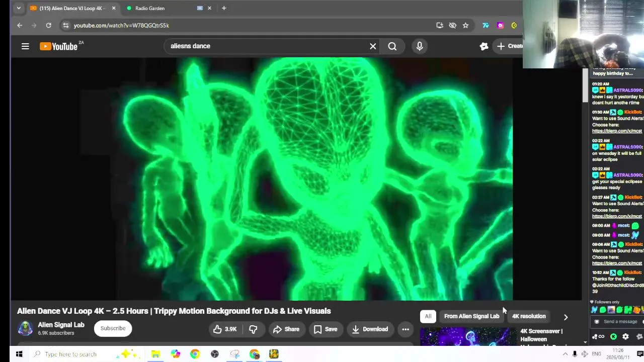
Task: Click the green Kick icon below chat
Action: pos(613,337)
